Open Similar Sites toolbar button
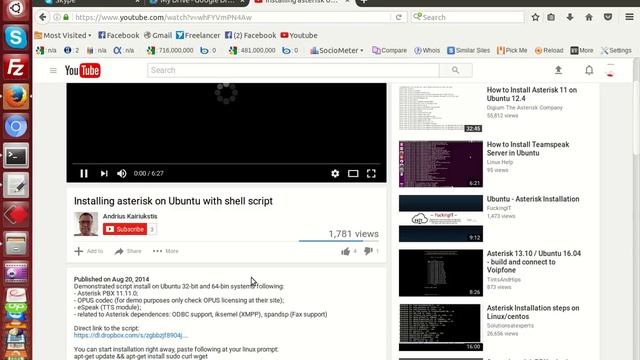The height and width of the screenshot is (360, 640). coord(469,51)
